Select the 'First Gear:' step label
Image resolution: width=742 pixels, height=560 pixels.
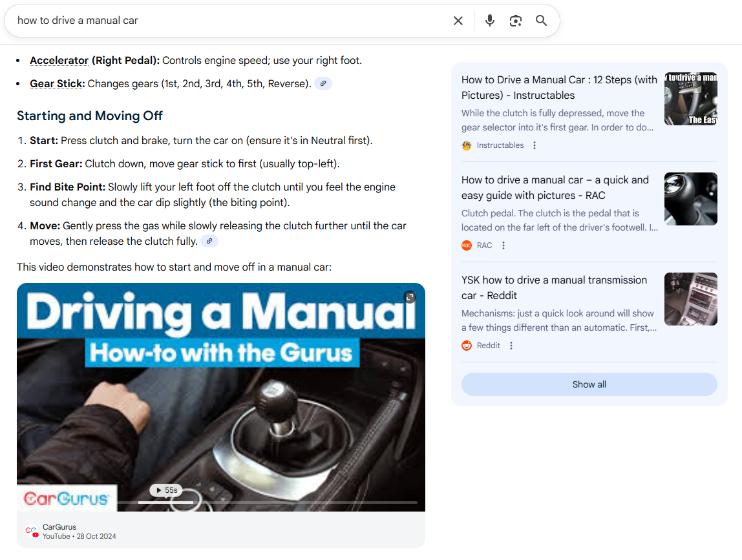point(56,164)
